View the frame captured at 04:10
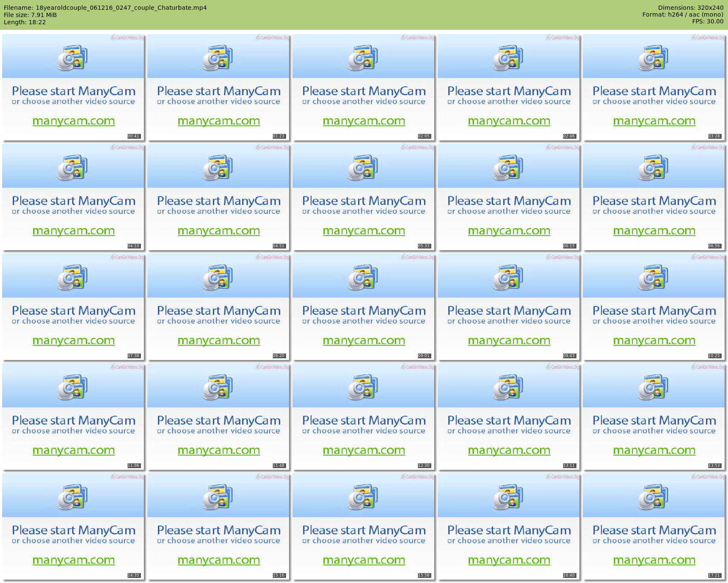This screenshot has height=583, width=728. [73, 197]
